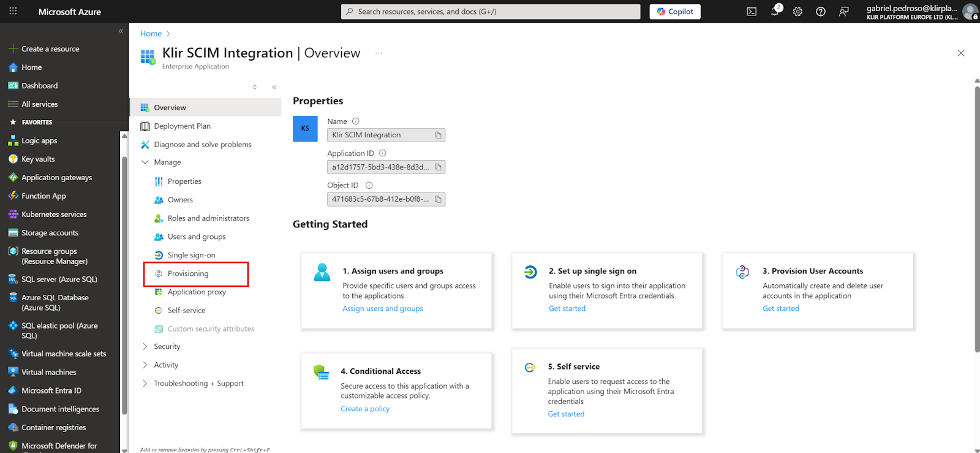Click the Create a policy link
This screenshot has height=453, width=980.
365,409
